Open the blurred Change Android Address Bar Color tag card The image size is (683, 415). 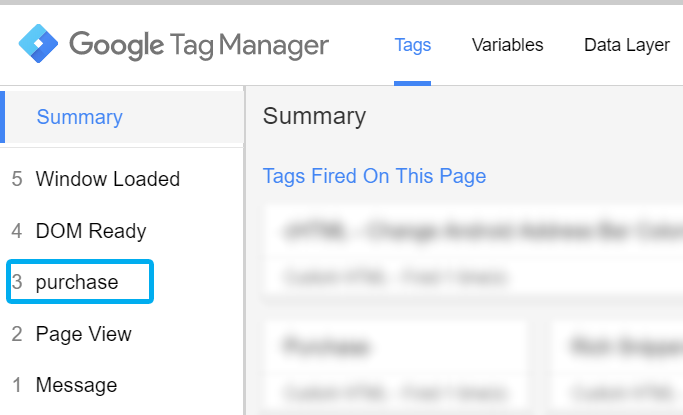pyautogui.click(x=472, y=250)
